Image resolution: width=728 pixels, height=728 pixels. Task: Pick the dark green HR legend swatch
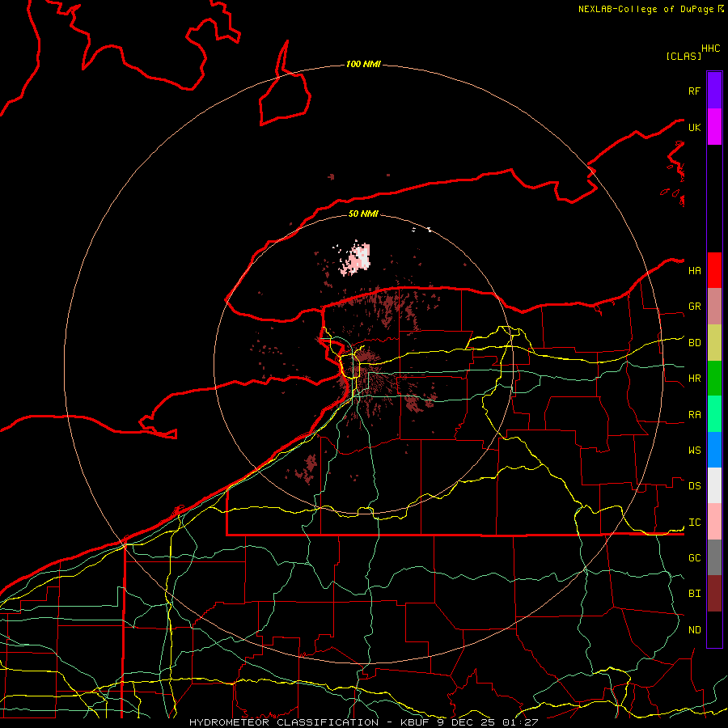point(714,379)
